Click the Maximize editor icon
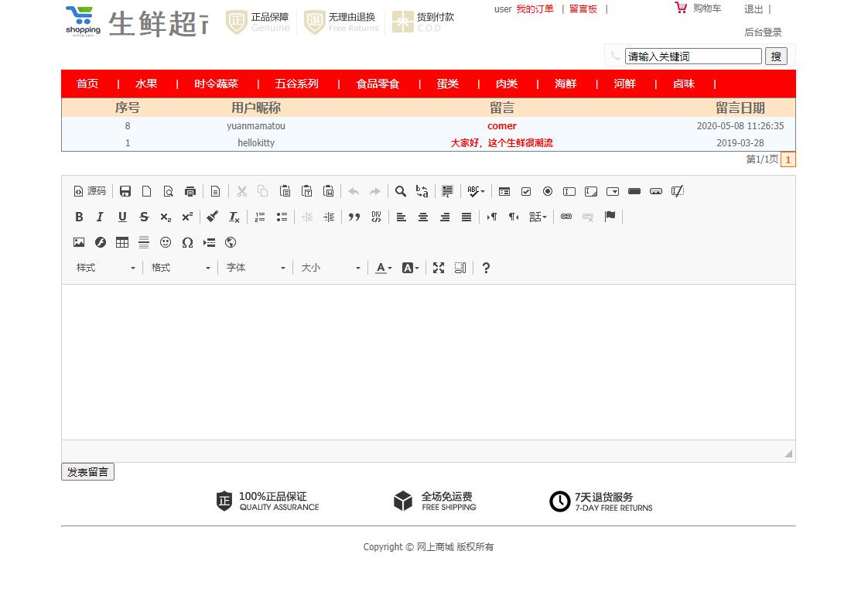868x616 pixels. (439, 268)
